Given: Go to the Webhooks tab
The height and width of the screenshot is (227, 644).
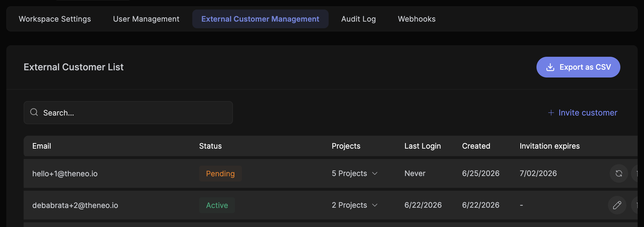Looking at the screenshot, I should [x=417, y=19].
